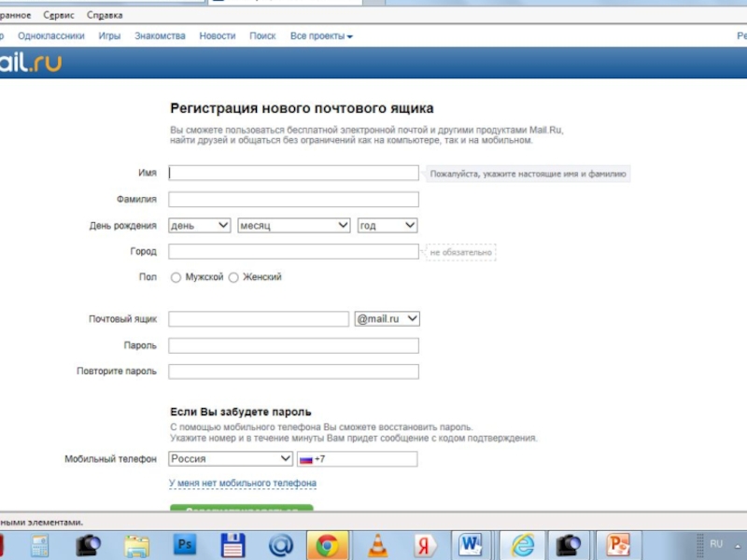Click the green register button
The width and height of the screenshot is (747, 560).
(242, 508)
